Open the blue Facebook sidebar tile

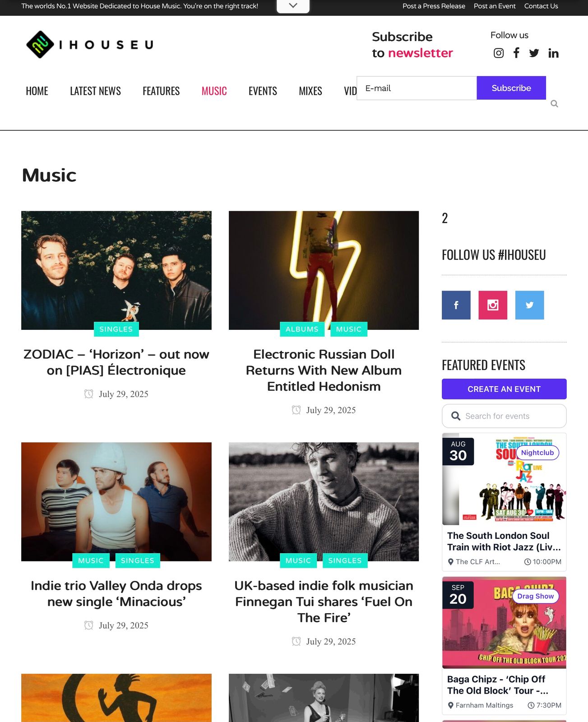456,305
